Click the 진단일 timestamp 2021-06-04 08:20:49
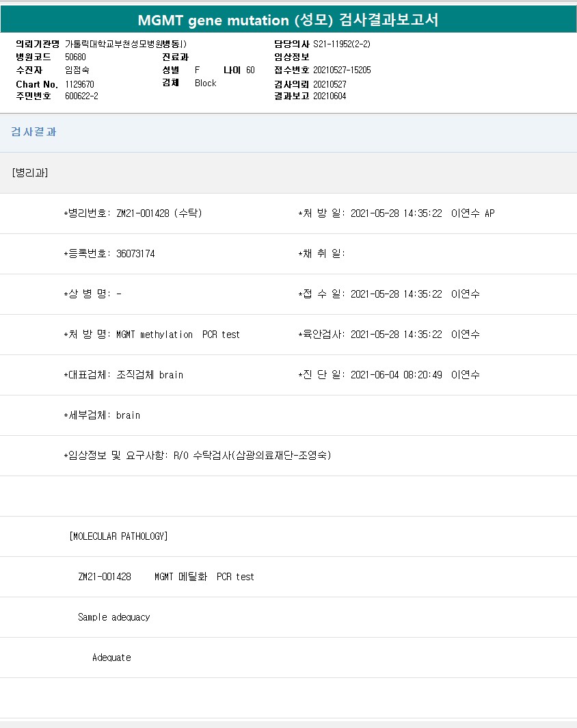577x728 pixels. (396, 375)
